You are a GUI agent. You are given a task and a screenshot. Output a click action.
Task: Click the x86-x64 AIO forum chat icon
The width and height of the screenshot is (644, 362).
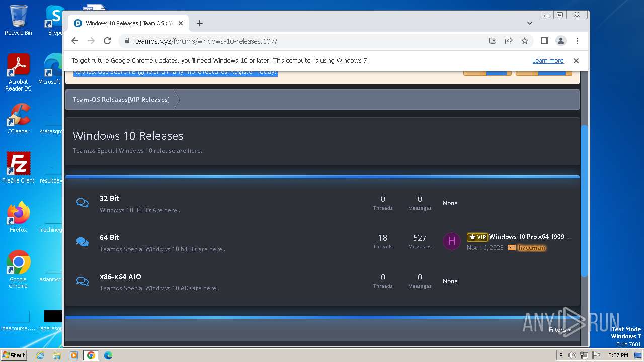pos(83,281)
